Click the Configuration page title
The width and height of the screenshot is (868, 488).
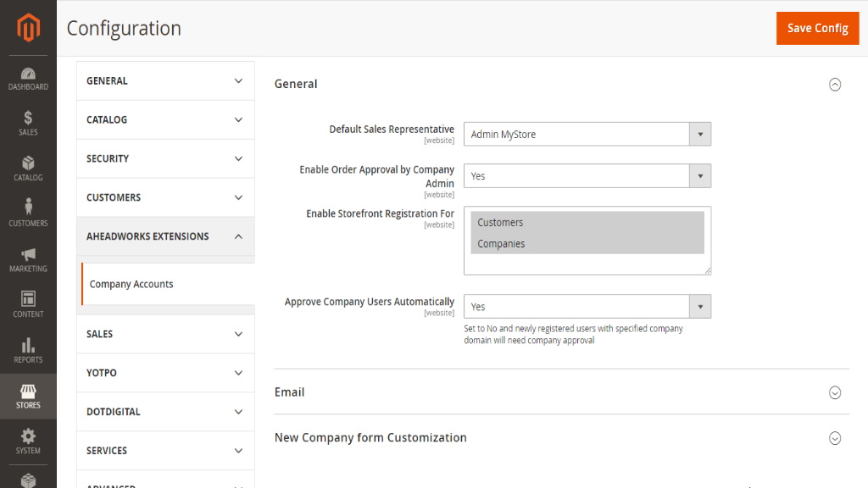coord(124,28)
